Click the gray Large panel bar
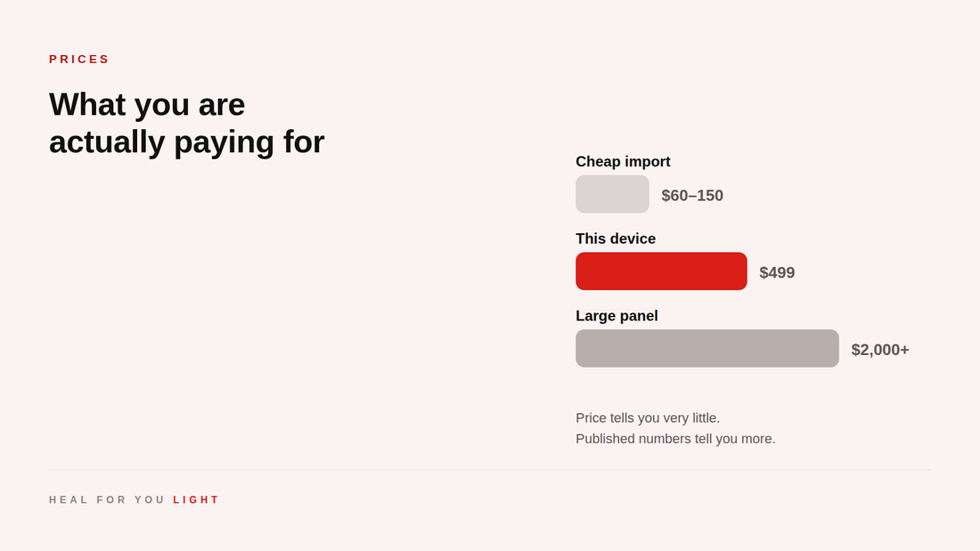980x551 pixels. tap(706, 348)
